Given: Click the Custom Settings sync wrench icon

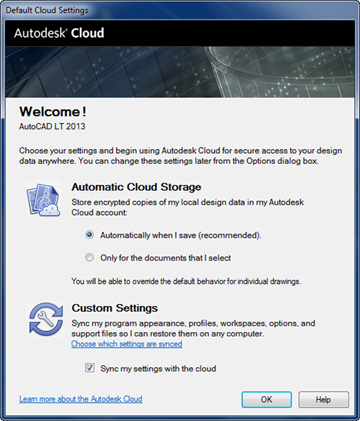Looking at the screenshot, I should [46, 318].
